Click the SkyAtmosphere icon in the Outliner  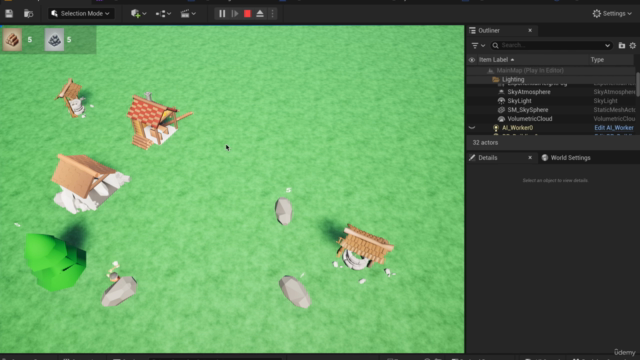point(501,92)
